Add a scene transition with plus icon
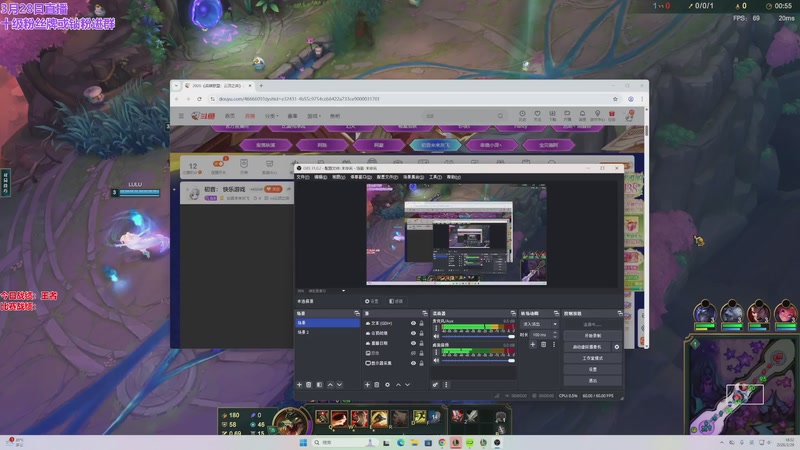Image resolution: width=800 pixels, height=450 pixels. pyautogui.click(x=533, y=345)
